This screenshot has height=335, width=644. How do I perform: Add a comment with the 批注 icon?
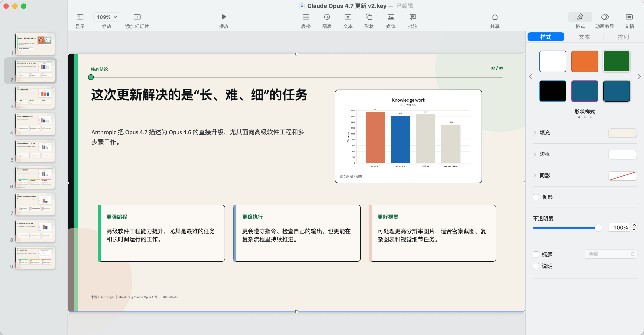(412, 17)
